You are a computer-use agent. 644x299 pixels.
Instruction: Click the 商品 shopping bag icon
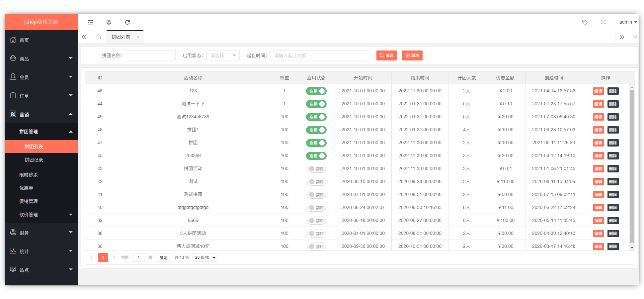point(13,58)
